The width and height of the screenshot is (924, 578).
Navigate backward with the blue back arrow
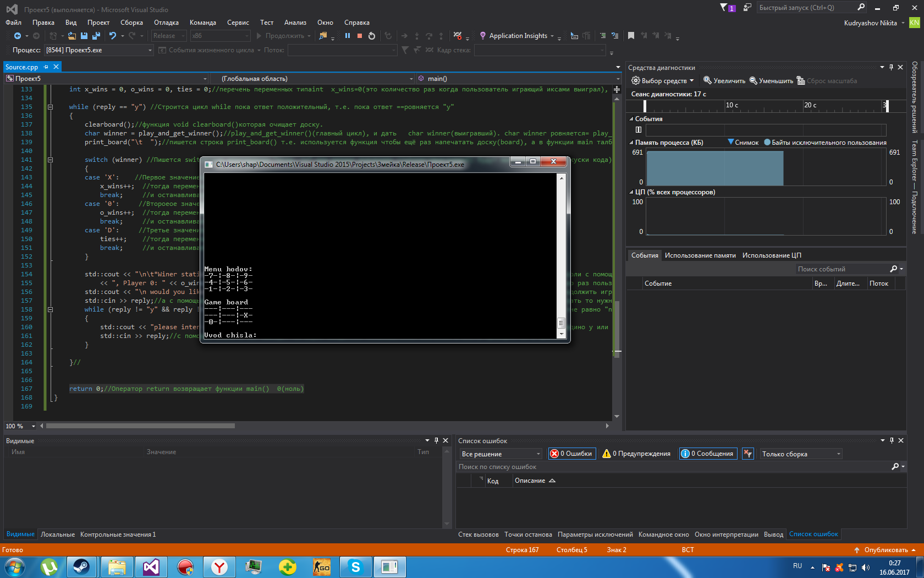click(x=18, y=36)
